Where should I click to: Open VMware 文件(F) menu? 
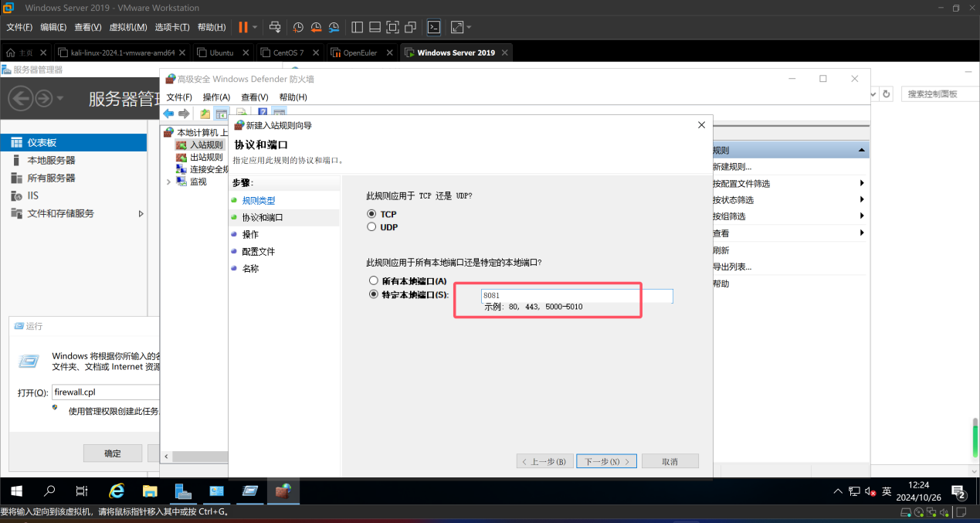(19, 27)
